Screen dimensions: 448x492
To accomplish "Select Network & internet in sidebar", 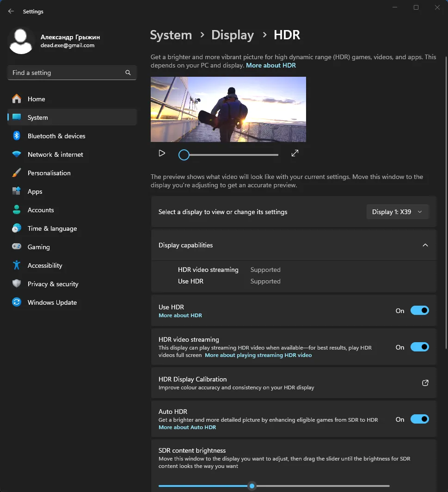I will (55, 154).
